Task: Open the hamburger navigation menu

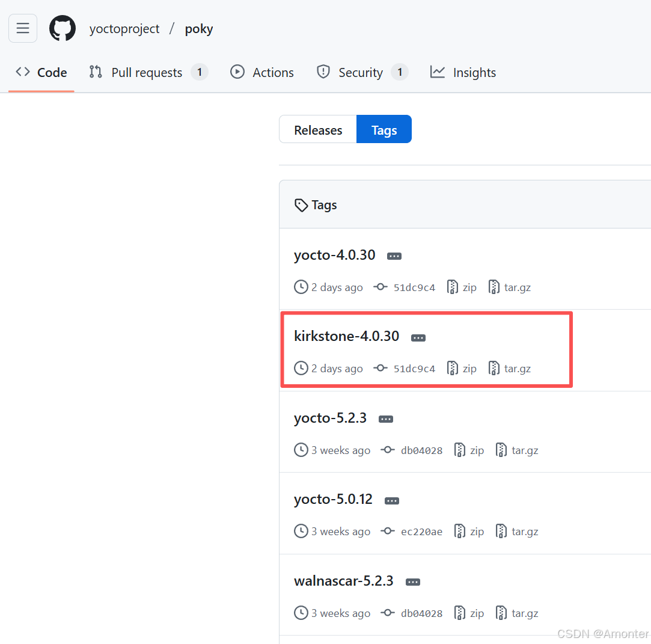Action: pos(23,28)
